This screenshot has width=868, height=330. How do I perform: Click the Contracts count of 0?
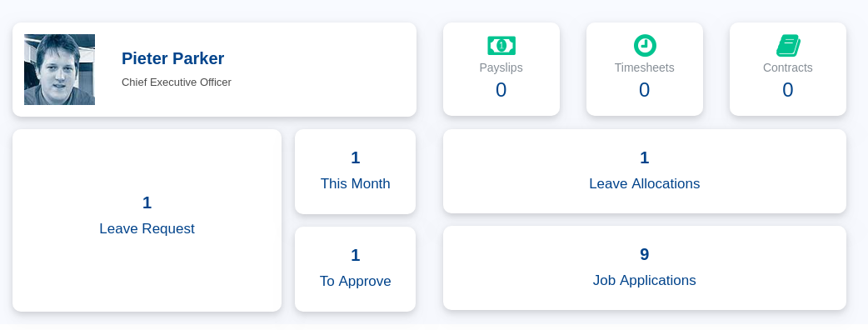pyautogui.click(x=788, y=90)
